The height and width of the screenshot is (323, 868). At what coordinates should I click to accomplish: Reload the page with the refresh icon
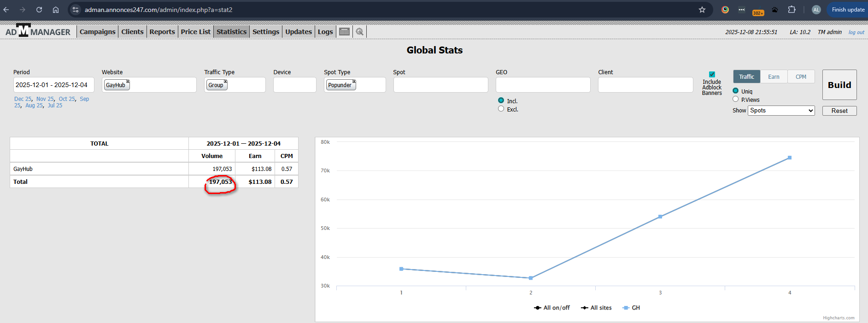(39, 10)
